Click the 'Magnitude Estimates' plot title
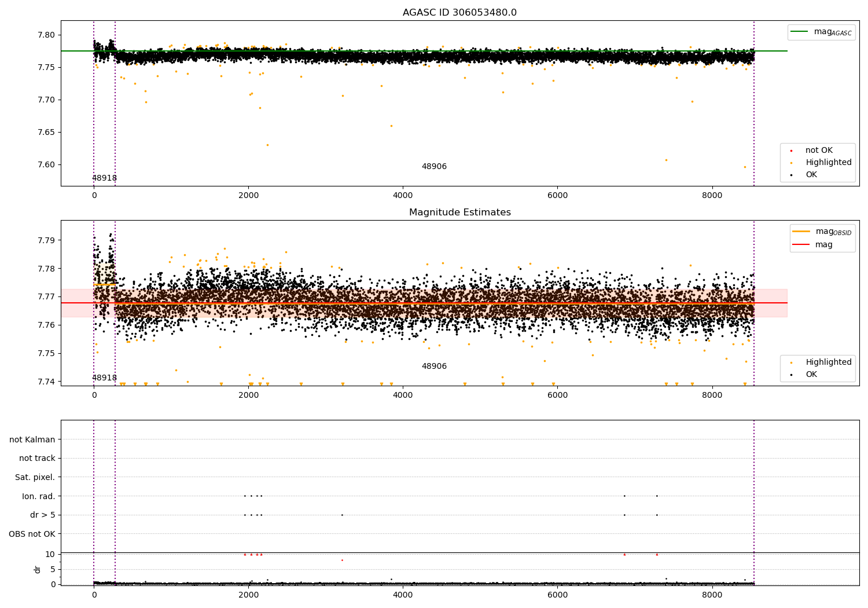Screen dimensions: 868x608 pyautogui.click(x=459, y=213)
